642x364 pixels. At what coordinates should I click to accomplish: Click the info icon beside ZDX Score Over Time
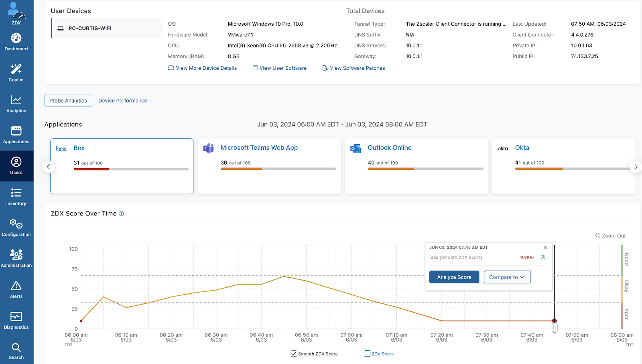coord(121,214)
